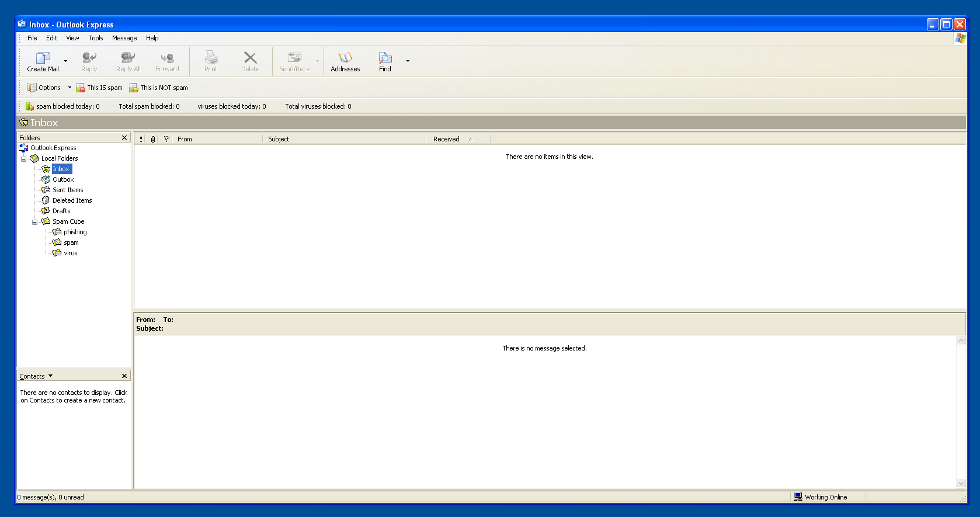
Task: Open the Create Mail dropdown arrow
Action: click(x=65, y=61)
